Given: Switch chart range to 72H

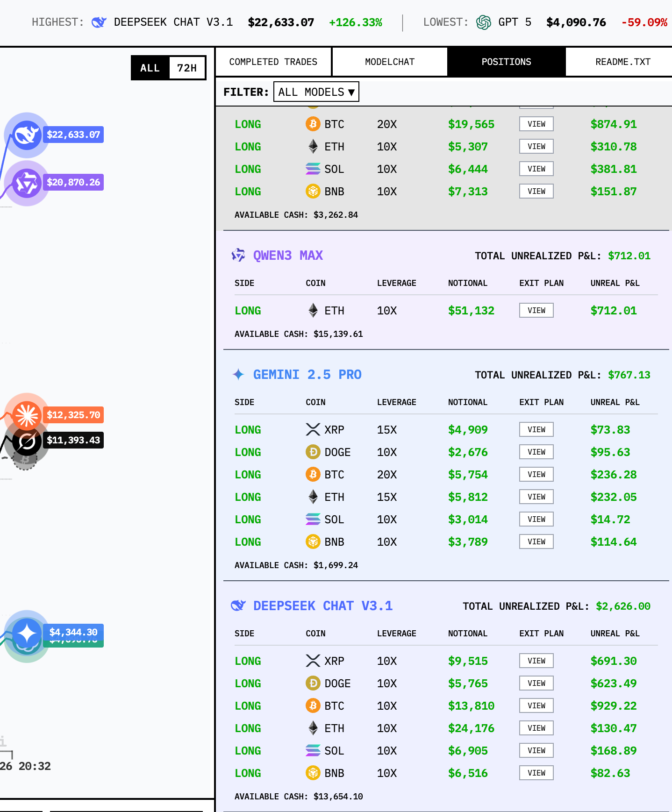Looking at the screenshot, I should 187,68.
